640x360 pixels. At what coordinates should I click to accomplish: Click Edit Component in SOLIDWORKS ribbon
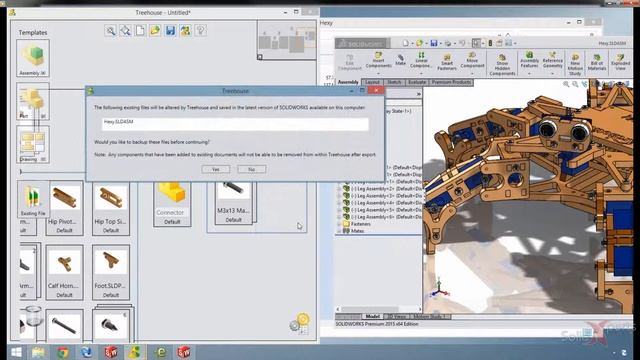click(x=350, y=62)
